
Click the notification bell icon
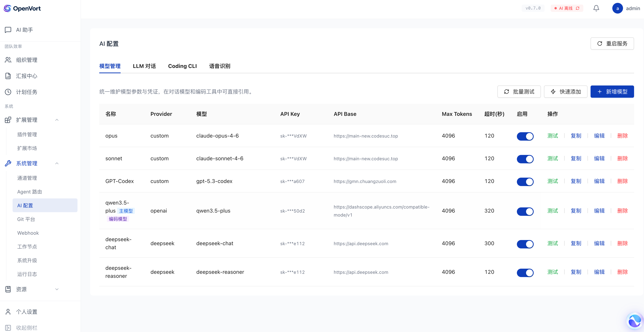point(596,8)
